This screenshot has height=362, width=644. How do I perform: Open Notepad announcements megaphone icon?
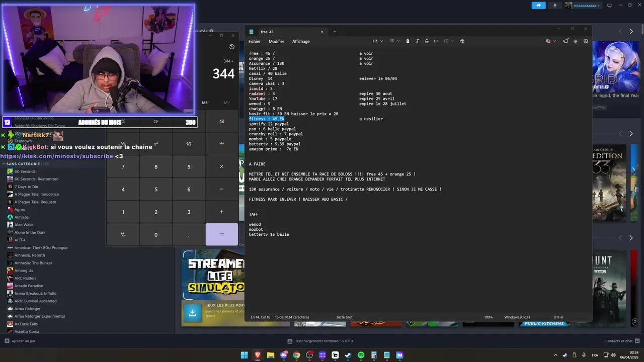[x=566, y=41]
